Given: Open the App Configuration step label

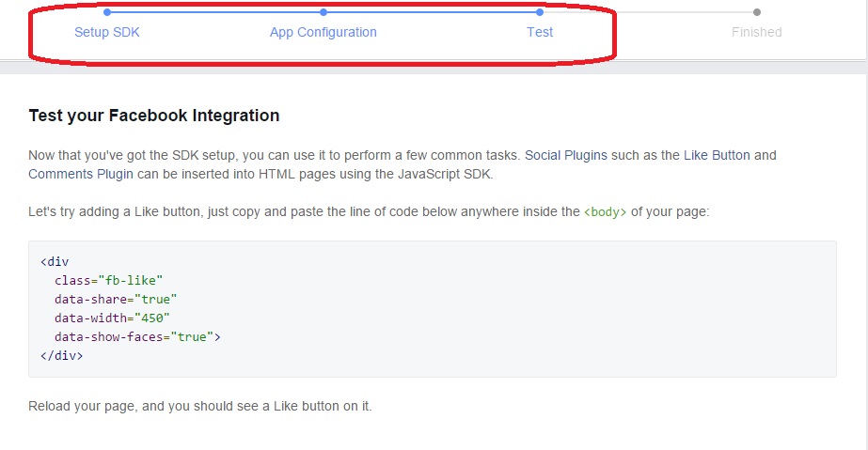Looking at the screenshot, I should point(324,32).
